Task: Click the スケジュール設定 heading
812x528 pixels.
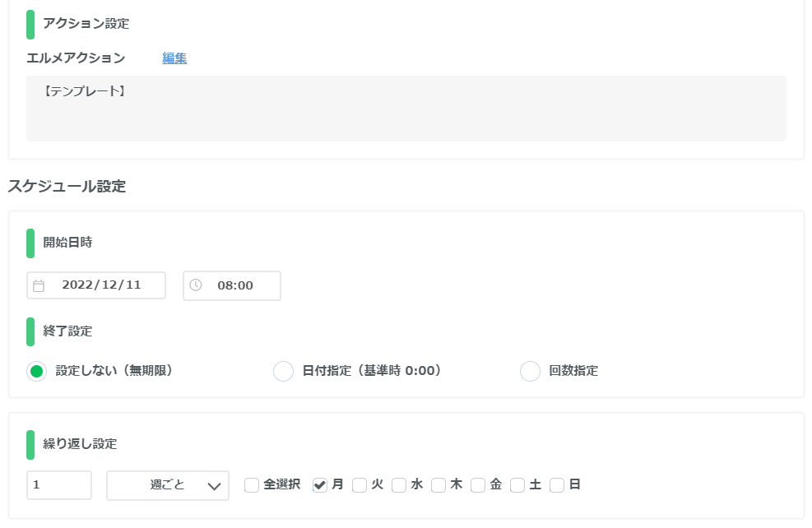Action: tap(67, 186)
